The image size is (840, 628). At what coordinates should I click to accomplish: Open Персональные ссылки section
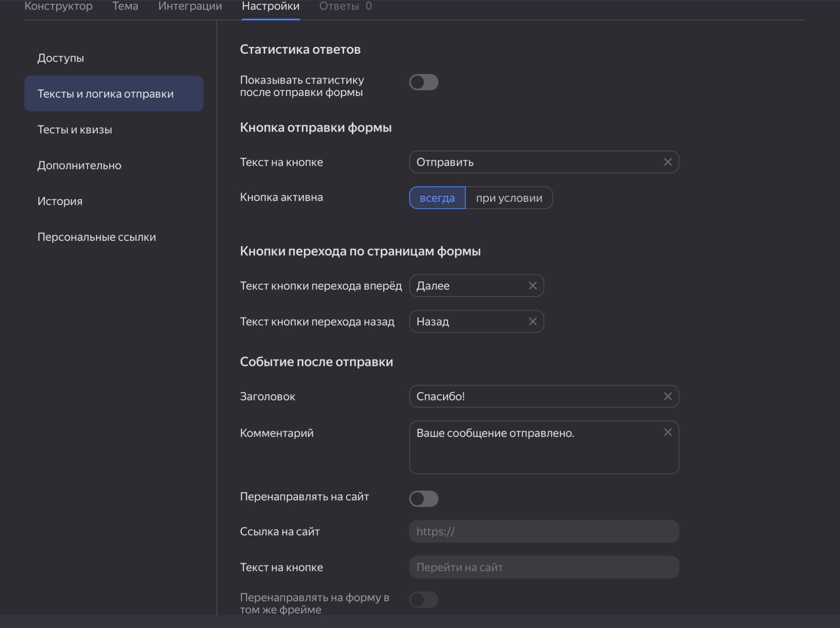pyautogui.click(x=96, y=237)
